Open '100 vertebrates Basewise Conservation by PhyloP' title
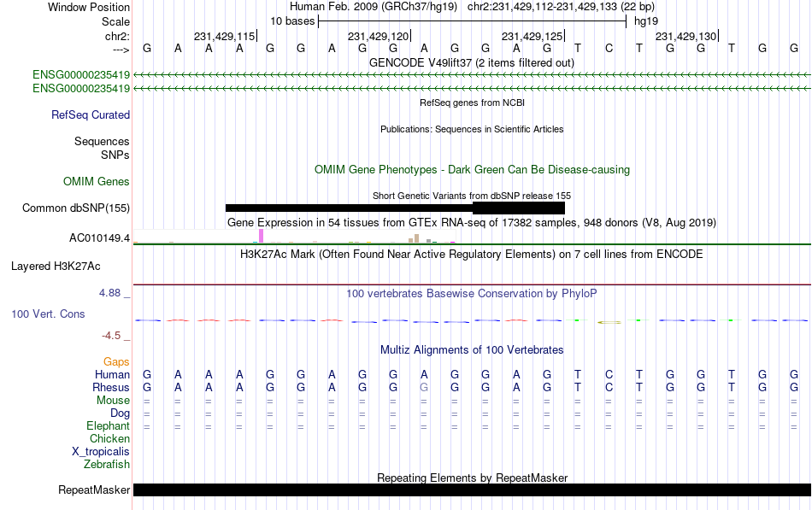 tap(471, 294)
